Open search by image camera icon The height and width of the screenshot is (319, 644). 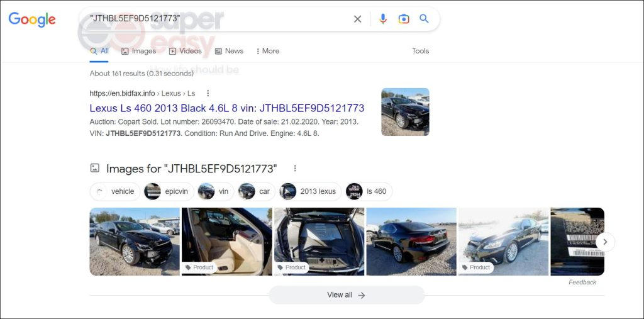point(404,19)
